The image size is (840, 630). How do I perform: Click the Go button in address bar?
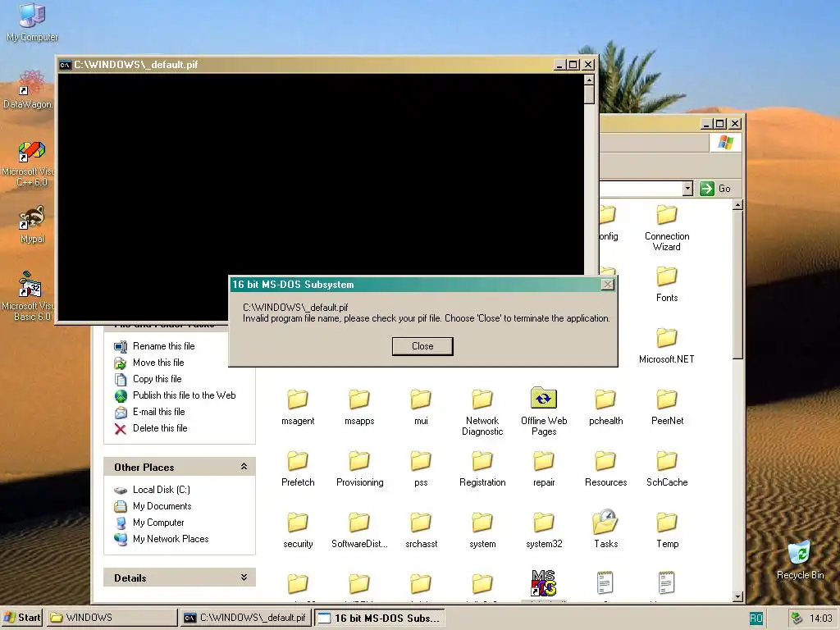715,189
